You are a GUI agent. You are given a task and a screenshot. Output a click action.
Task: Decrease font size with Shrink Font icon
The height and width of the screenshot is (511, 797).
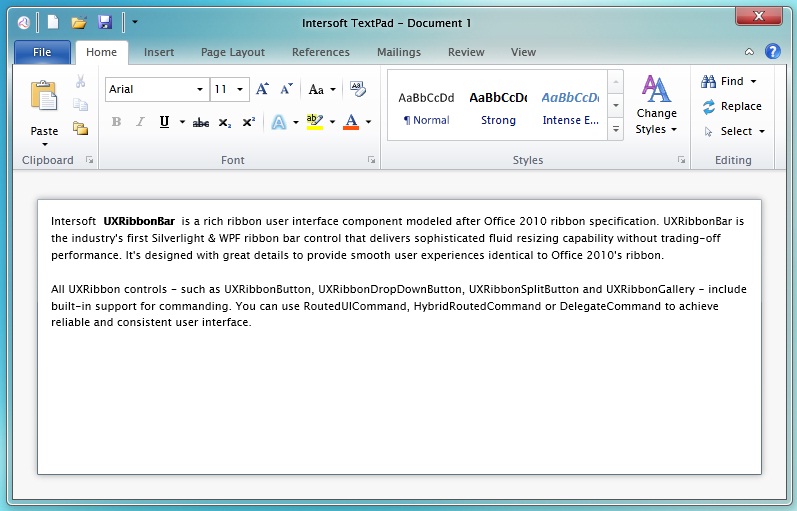pos(286,89)
